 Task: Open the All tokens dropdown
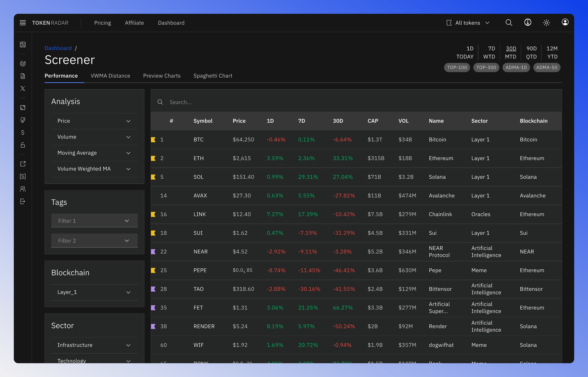coord(468,23)
